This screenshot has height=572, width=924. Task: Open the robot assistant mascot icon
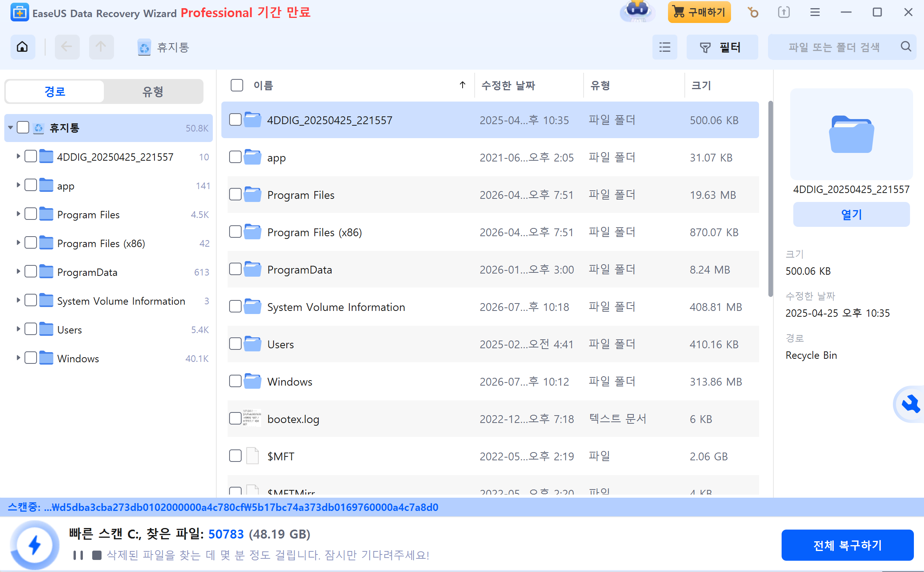[637, 12]
